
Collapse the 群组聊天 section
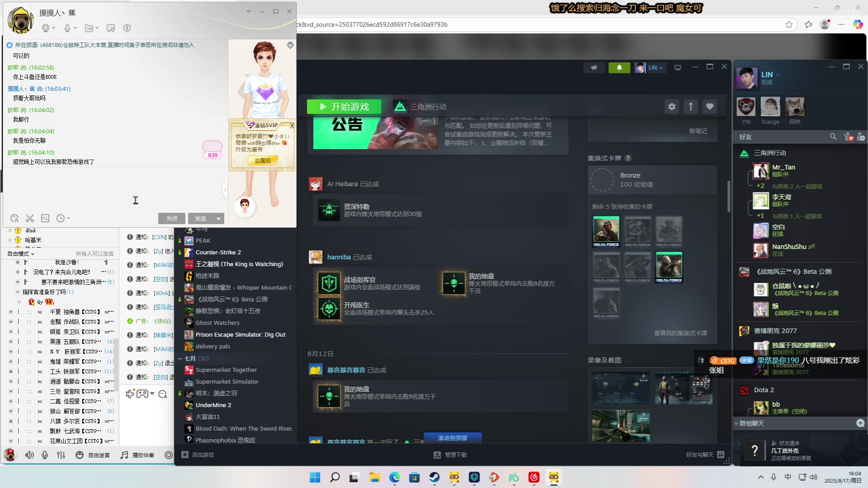coord(736,423)
